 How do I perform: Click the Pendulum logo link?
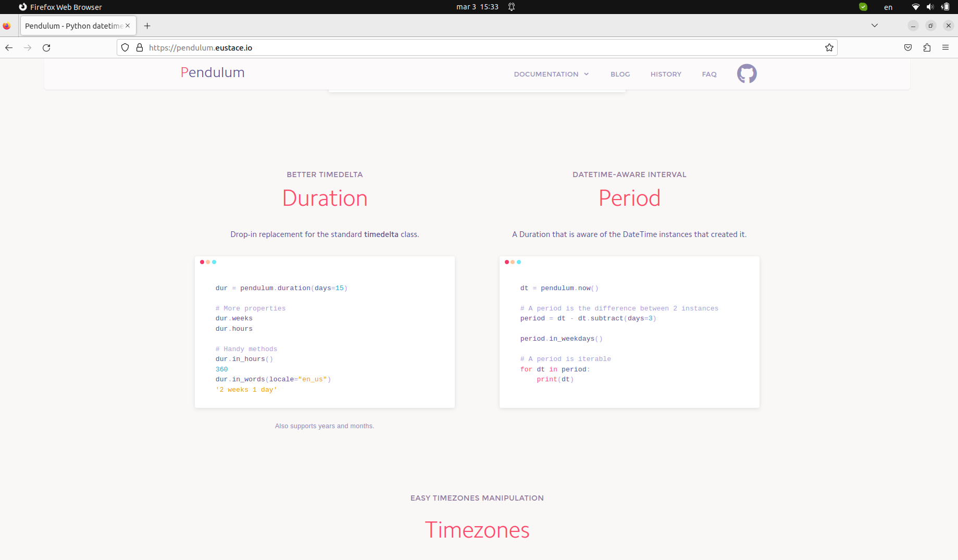[212, 72]
